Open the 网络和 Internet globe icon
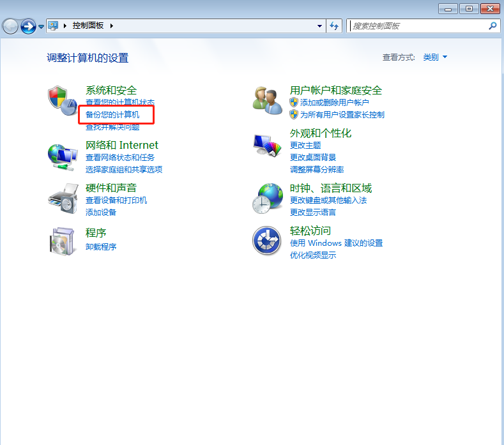Image resolution: width=504 pixels, height=445 pixels. [x=63, y=155]
